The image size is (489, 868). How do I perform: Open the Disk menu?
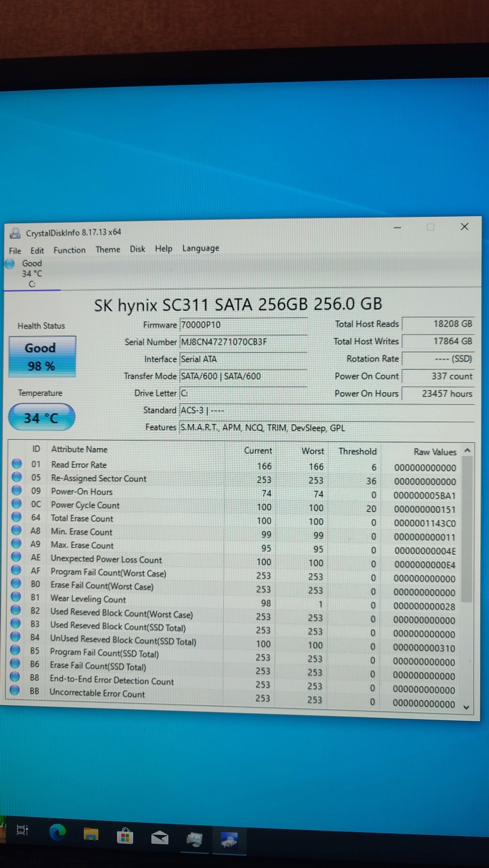pos(137,249)
